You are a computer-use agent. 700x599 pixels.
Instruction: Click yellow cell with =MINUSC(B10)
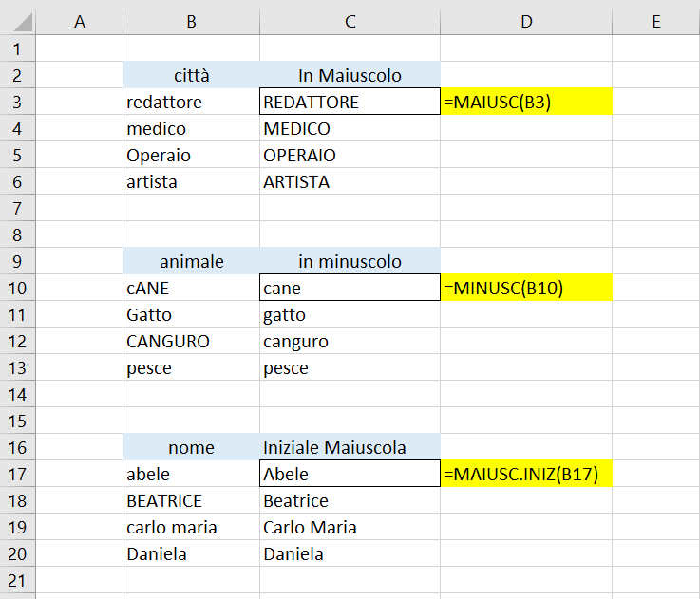526,288
